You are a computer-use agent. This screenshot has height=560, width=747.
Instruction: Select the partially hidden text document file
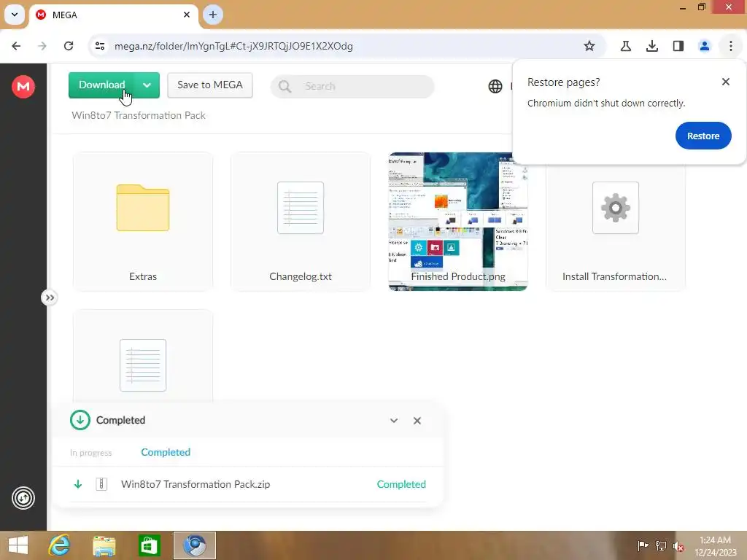pos(143,365)
